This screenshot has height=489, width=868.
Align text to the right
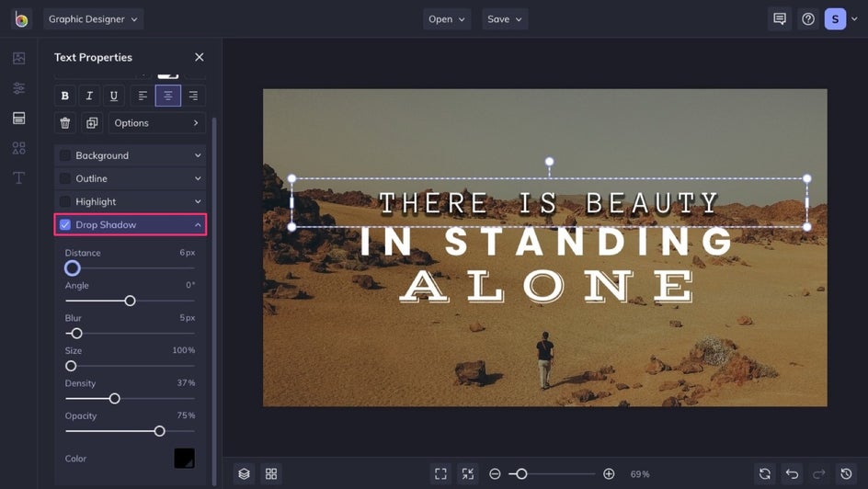[x=193, y=96]
